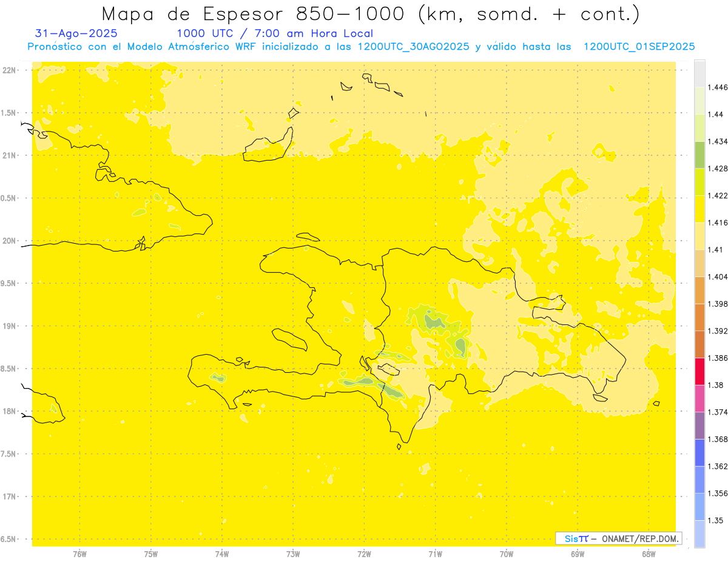Click the colorbar value '1.392'
Viewport: 728px width, 562px height.
[718, 331]
